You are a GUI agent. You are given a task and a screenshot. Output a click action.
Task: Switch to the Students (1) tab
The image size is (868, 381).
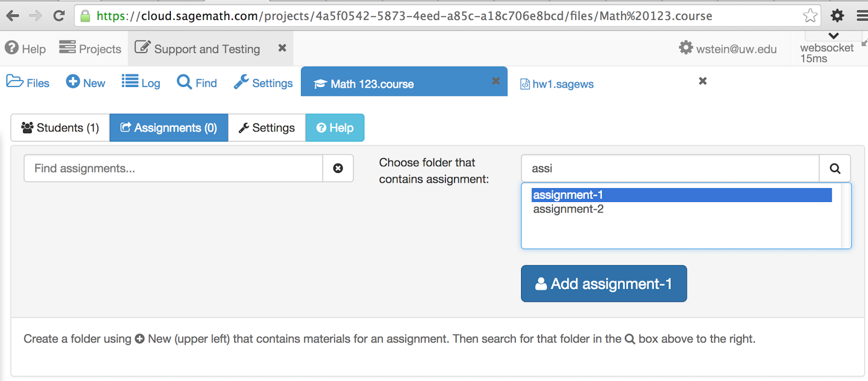[60, 128]
